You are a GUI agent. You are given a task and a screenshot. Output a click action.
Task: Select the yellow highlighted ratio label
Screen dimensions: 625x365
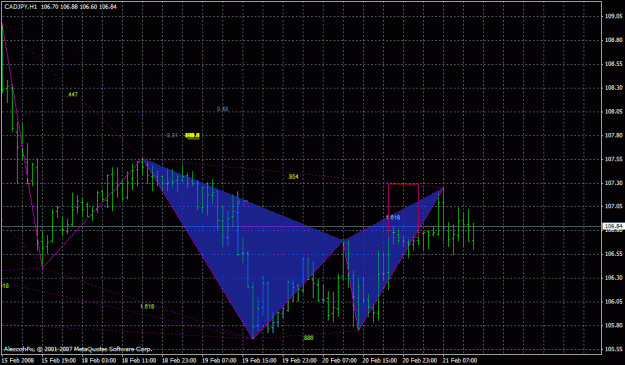tap(193, 135)
